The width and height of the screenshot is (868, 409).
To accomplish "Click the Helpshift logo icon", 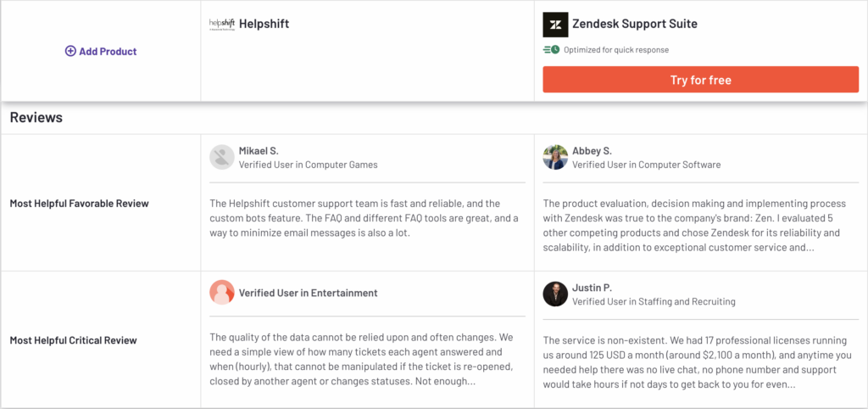I will coord(222,24).
